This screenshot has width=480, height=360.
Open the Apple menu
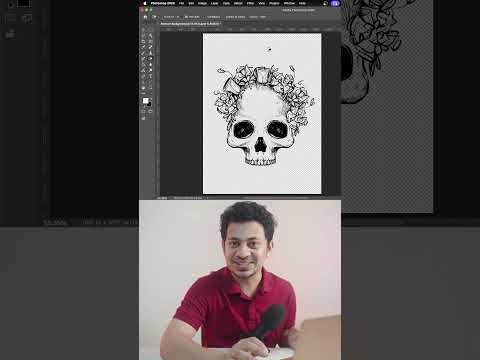[145, 3]
